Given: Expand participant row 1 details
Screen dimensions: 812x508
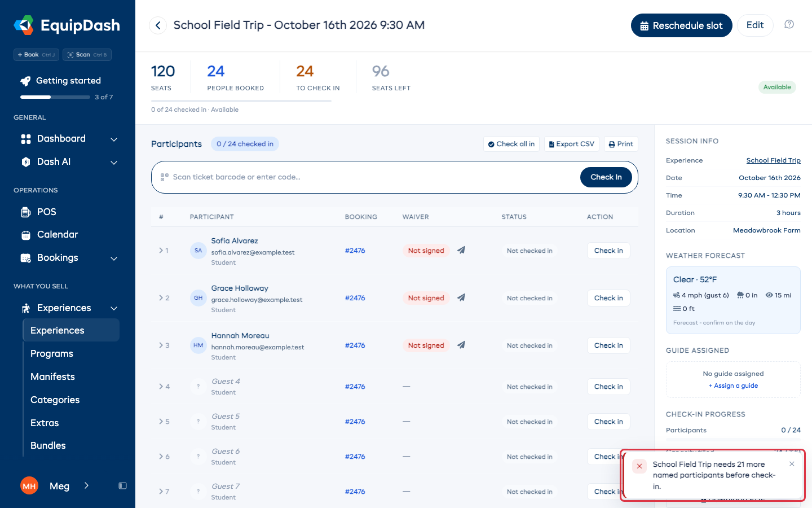Looking at the screenshot, I should tap(161, 250).
